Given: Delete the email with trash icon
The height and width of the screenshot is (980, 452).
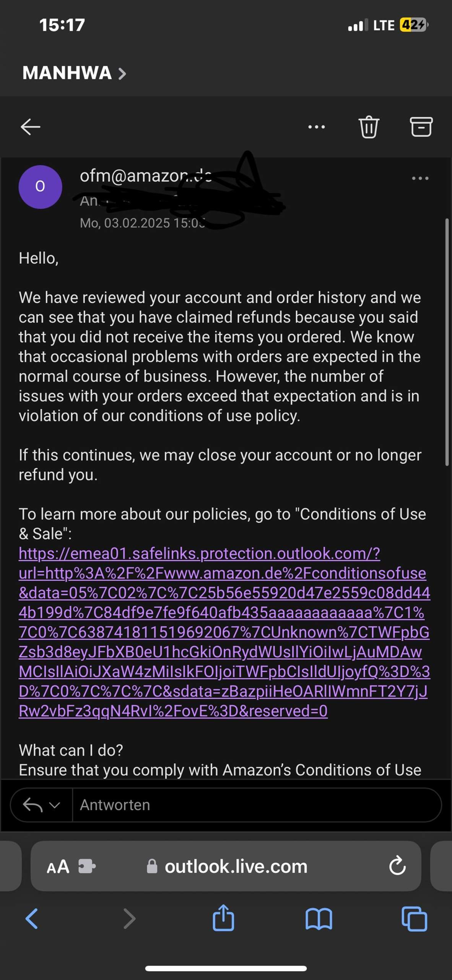Looking at the screenshot, I should (x=369, y=127).
